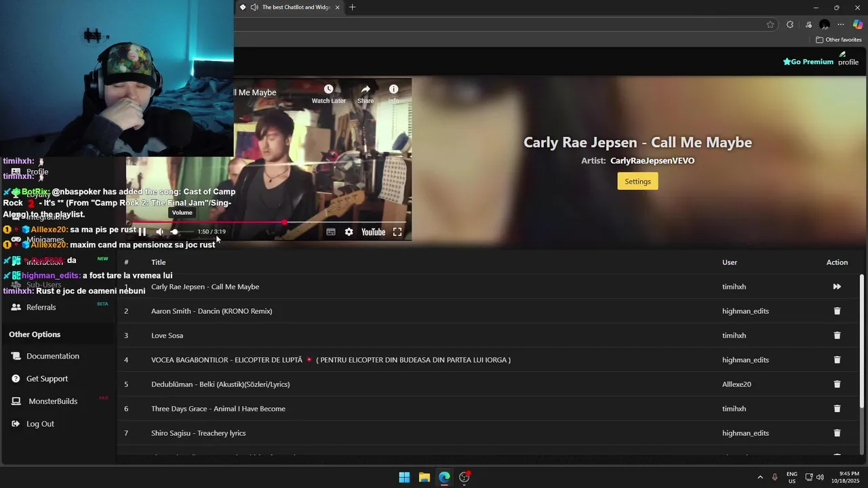The height and width of the screenshot is (488, 868).
Task: Open Documentation in the sidebar
Action: point(53,356)
